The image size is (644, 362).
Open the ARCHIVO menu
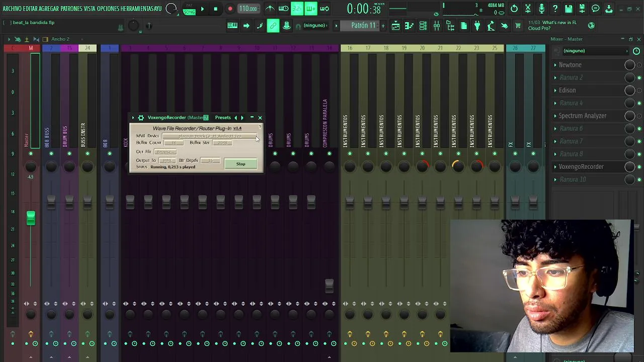pos(12,9)
